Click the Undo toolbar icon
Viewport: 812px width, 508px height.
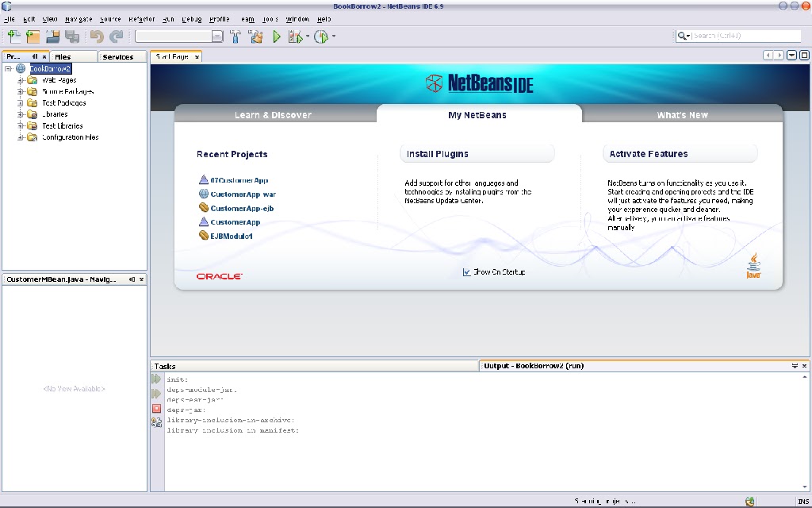(97, 37)
